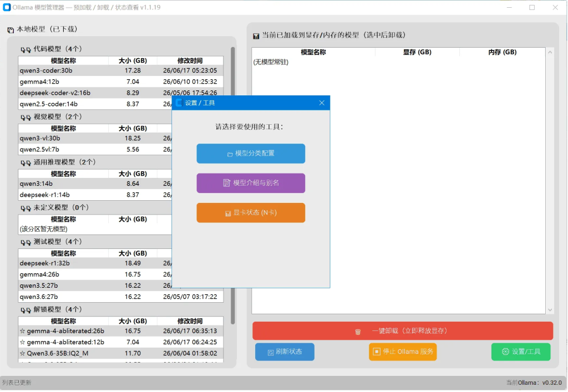Click the 17.28 size cell of qwen3-coder:30b

pos(133,70)
